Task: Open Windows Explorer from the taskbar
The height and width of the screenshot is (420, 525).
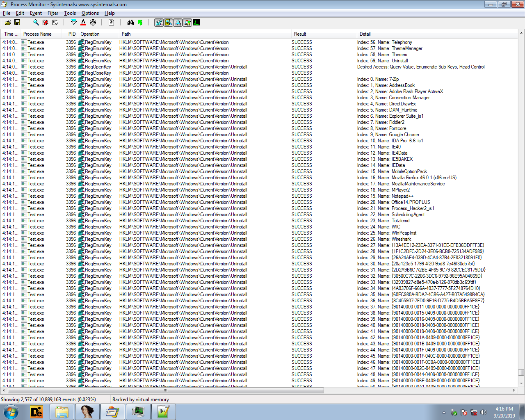Action: [x=62, y=412]
